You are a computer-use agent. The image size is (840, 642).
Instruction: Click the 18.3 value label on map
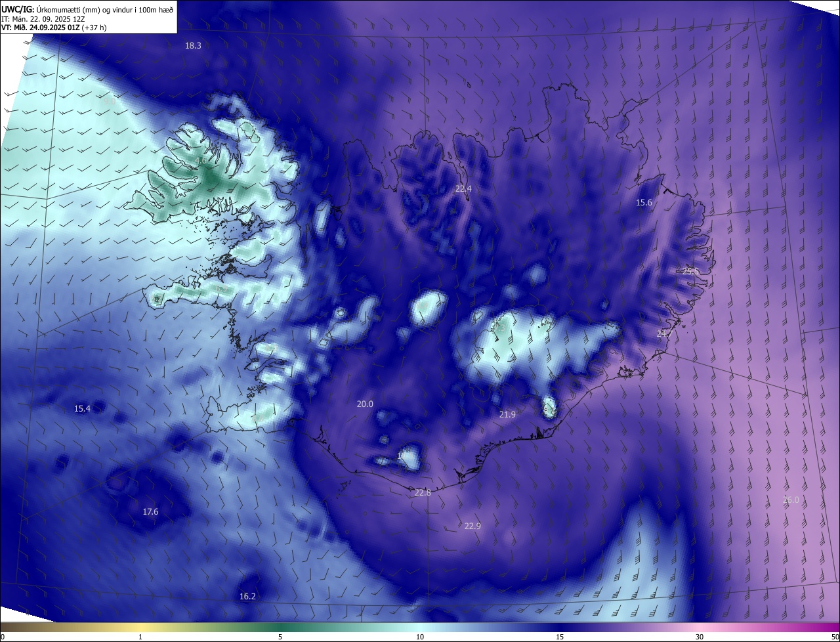click(x=193, y=45)
